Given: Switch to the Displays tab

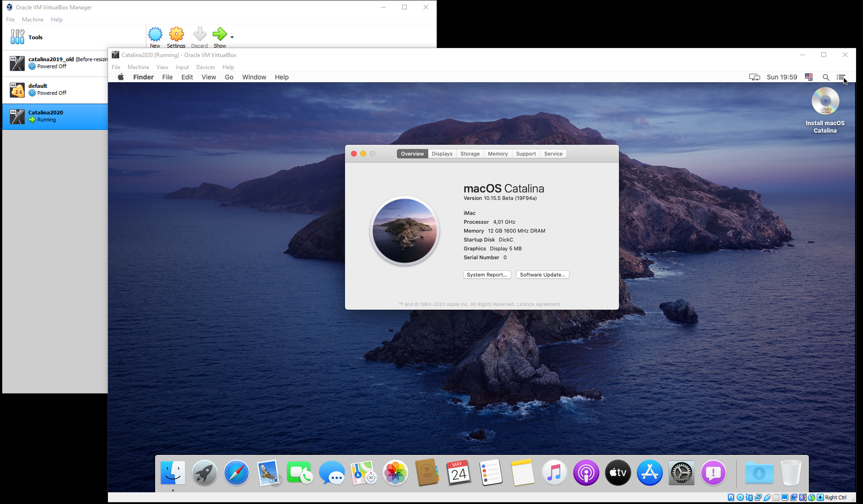Looking at the screenshot, I should [442, 154].
